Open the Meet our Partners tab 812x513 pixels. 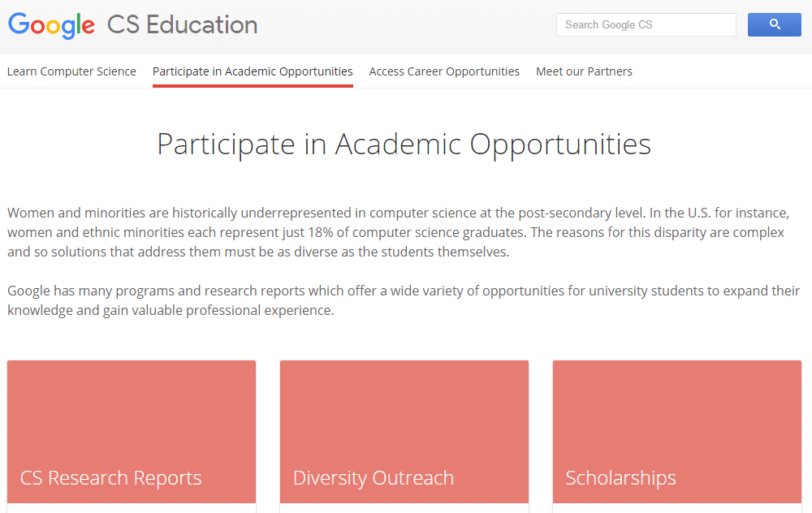[584, 71]
